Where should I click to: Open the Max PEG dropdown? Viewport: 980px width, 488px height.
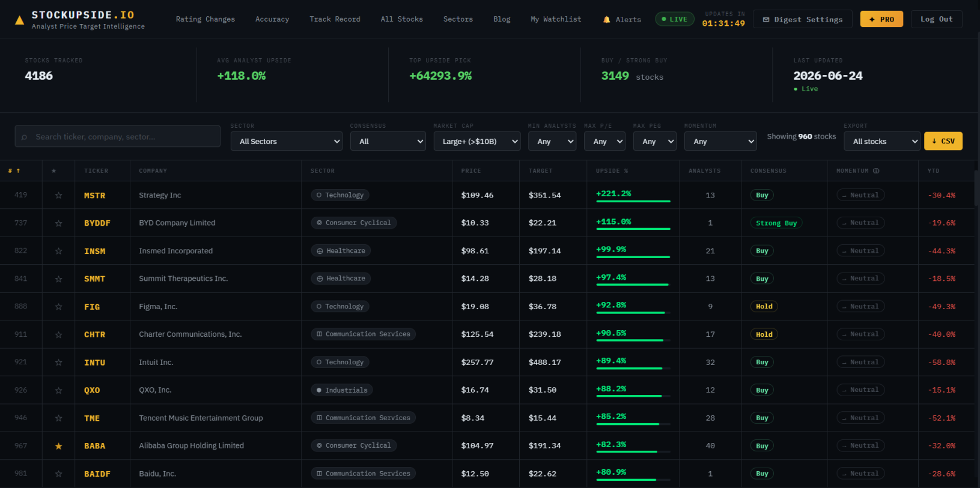[x=654, y=141]
